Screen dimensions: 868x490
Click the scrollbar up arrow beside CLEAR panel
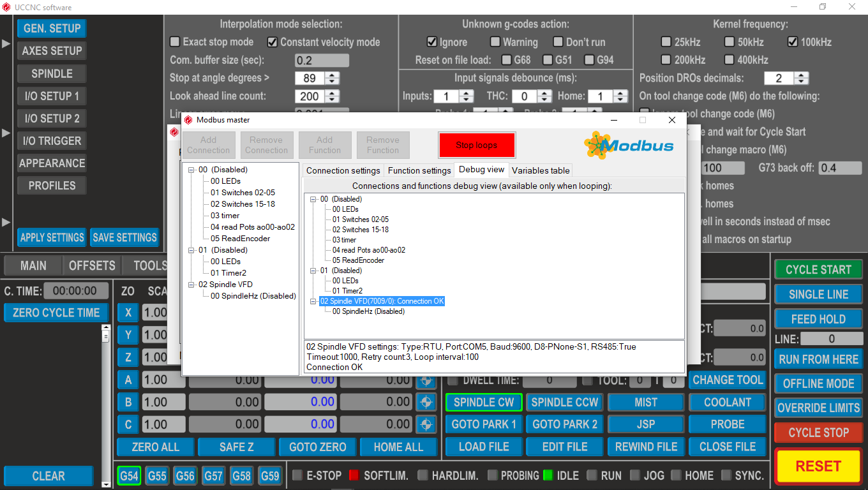[106, 329]
